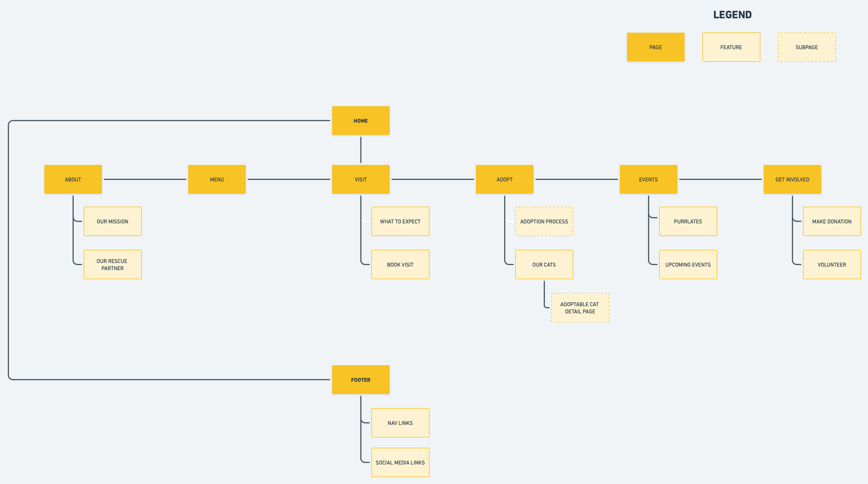
Task: Click WHAT TO EXPECT feature box
Action: tap(400, 221)
